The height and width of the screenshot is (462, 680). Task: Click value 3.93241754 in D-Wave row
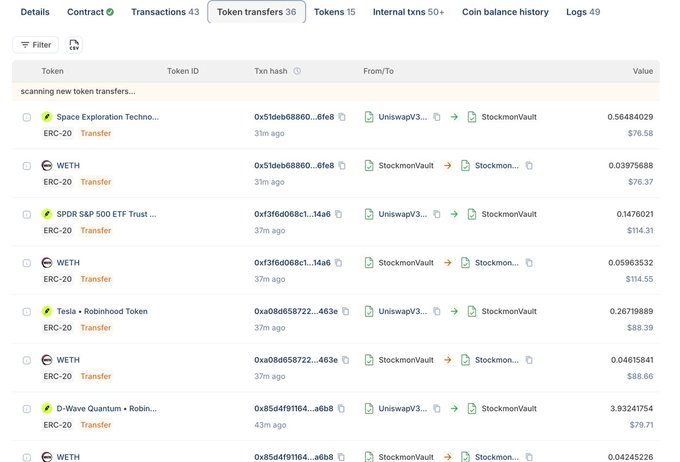[631, 408]
